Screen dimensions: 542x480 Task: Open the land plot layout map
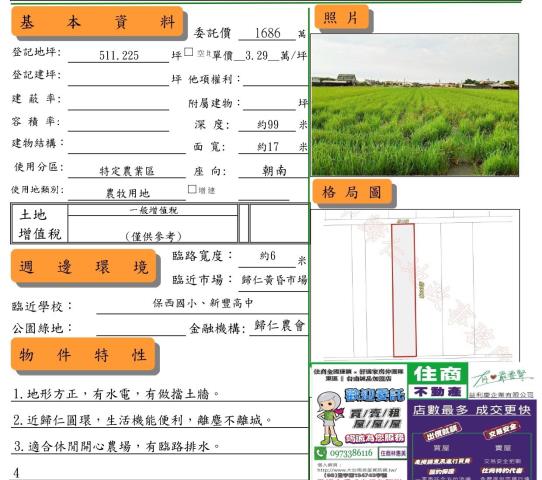tap(415, 285)
